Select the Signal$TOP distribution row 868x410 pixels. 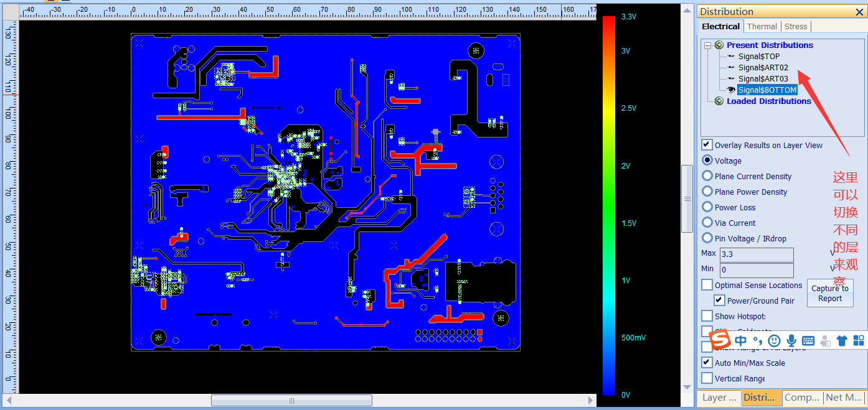[759, 56]
